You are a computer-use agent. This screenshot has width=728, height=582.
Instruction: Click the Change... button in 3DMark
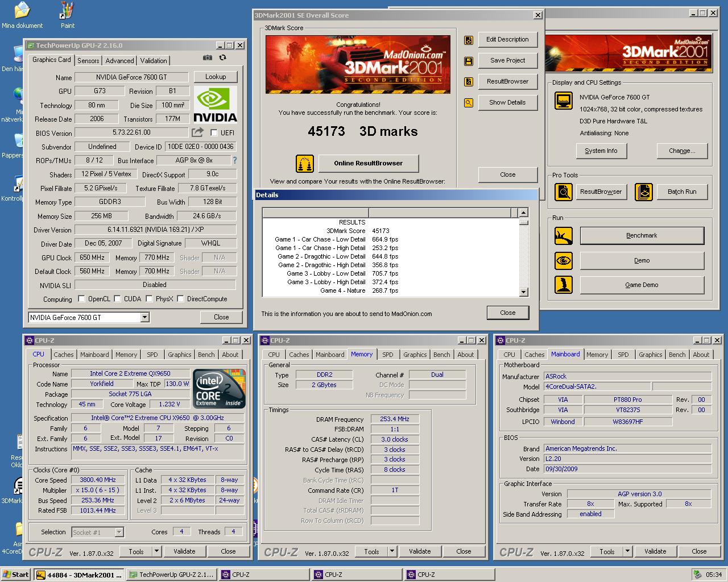coord(682,151)
